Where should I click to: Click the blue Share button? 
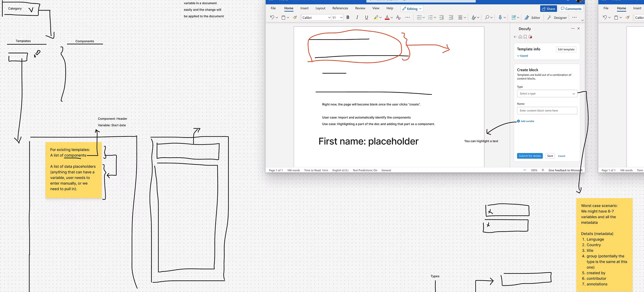pyautogui.click(x=548, y=9)
